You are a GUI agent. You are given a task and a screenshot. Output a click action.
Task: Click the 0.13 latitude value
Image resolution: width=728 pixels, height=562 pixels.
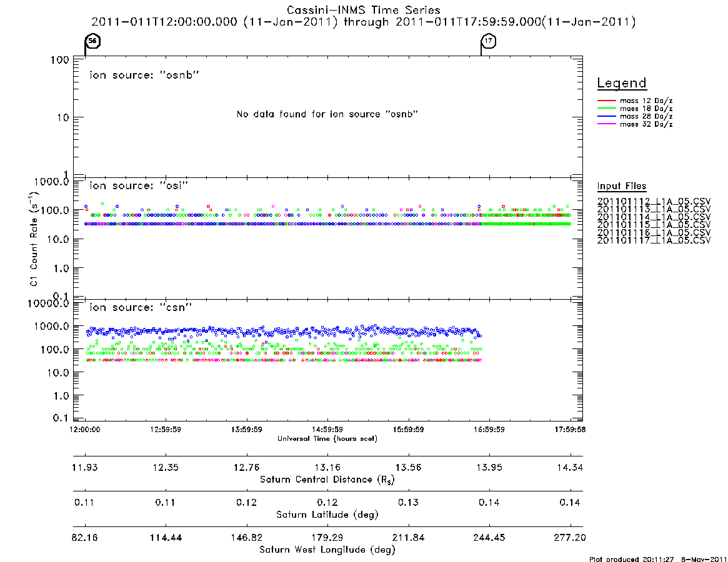408,503
